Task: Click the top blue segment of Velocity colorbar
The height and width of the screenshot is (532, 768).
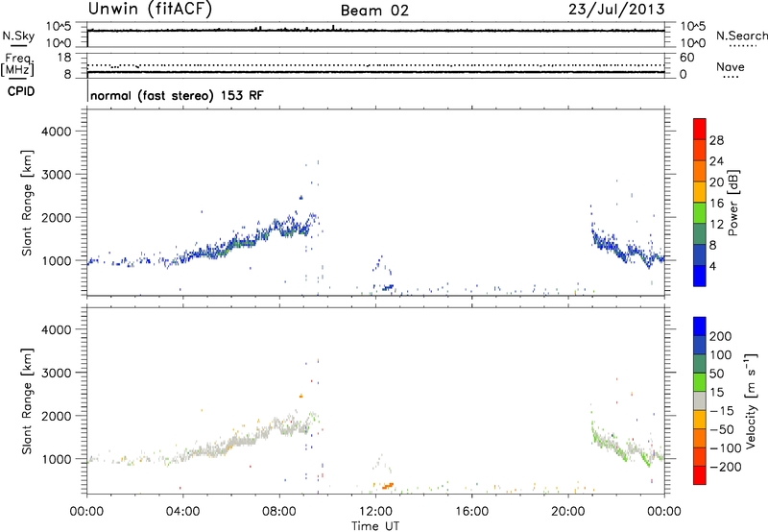Action: pos(700,326)
